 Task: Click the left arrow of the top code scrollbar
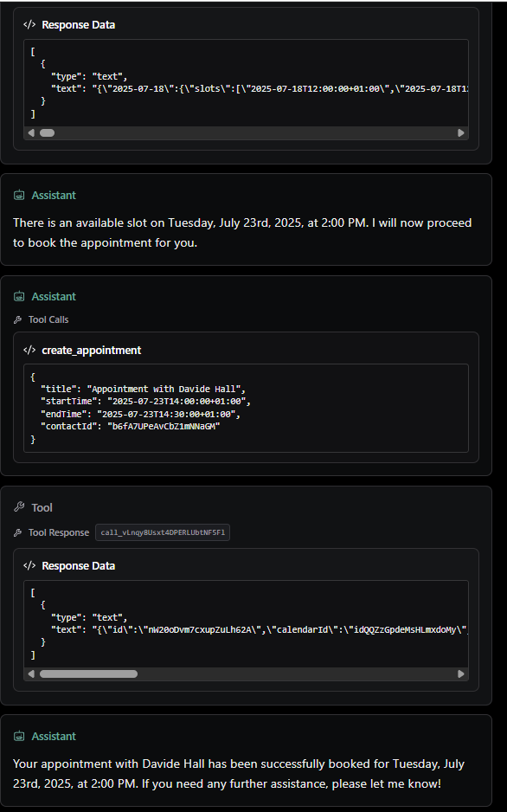pos(31,132)
